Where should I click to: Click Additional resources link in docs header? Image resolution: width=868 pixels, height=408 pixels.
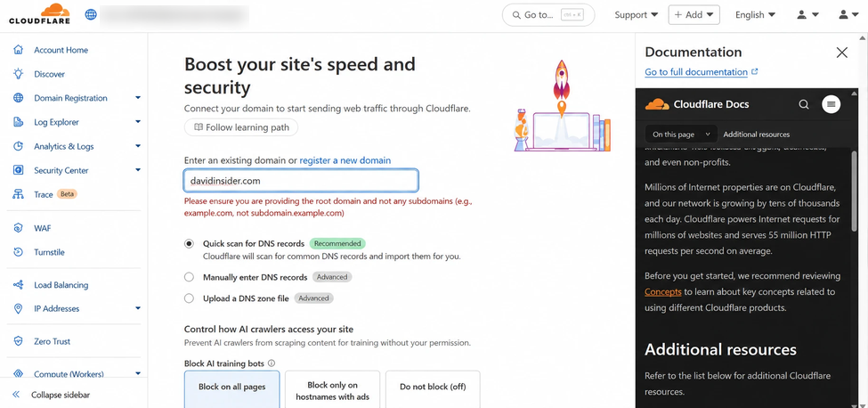pyautogui.click(x=756, y=134)
